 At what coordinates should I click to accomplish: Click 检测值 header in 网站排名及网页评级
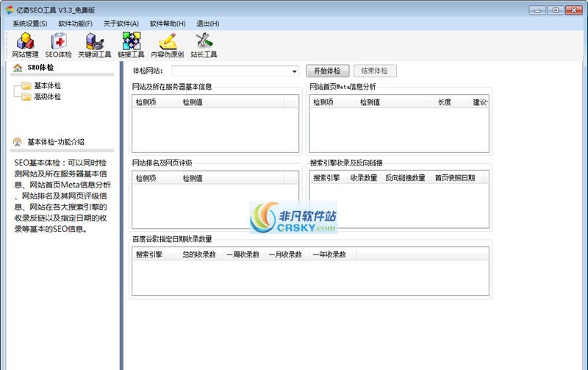(x=232, y=178)
